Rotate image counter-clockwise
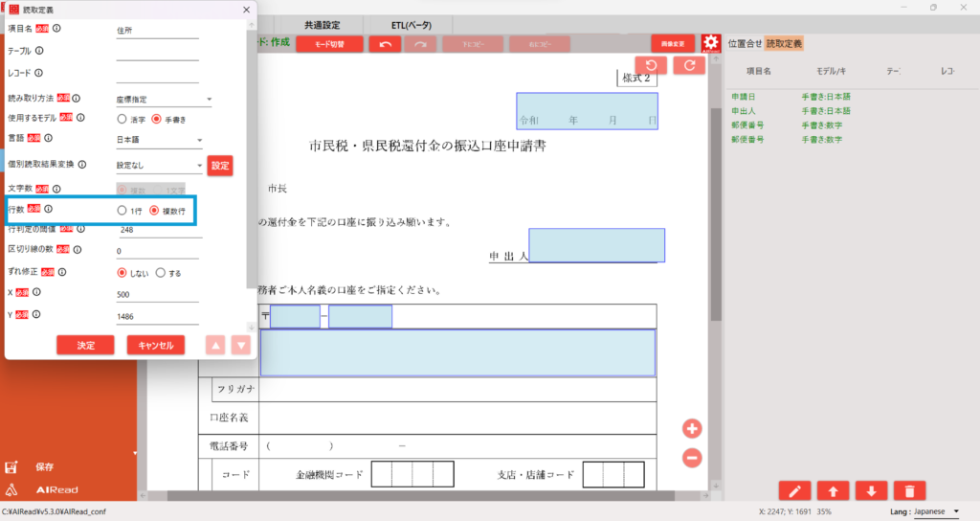This screenshot has height=521, width=980. [652, 66]
